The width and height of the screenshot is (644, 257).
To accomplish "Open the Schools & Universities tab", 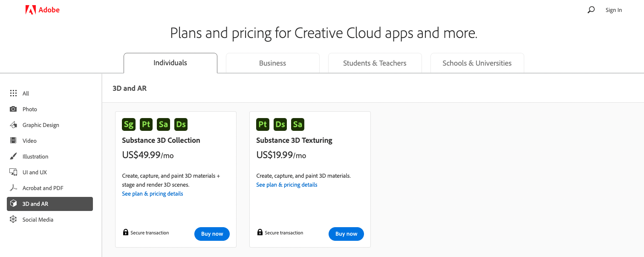I will pyautogui.click(x=477, y=63).
